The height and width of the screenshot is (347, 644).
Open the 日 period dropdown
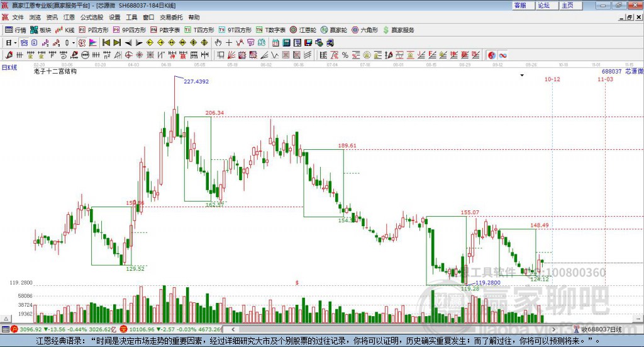point(11,43)
